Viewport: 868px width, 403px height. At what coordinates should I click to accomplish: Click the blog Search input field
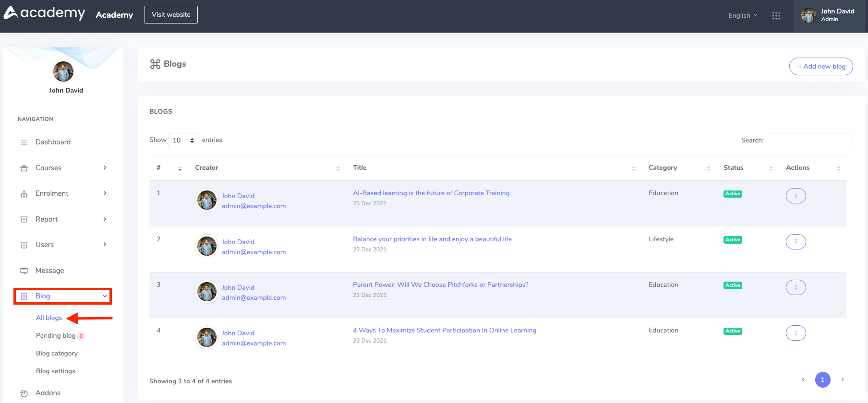click(809, 141)
